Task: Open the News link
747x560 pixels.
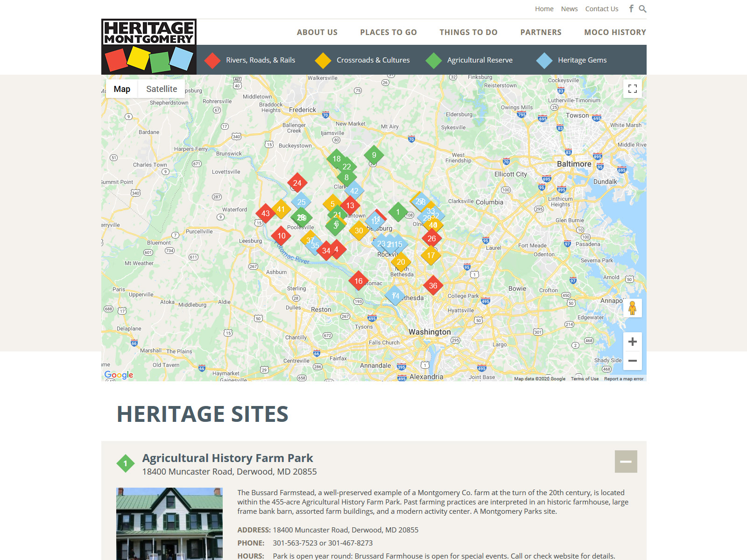Action: (x=570, y=9)
